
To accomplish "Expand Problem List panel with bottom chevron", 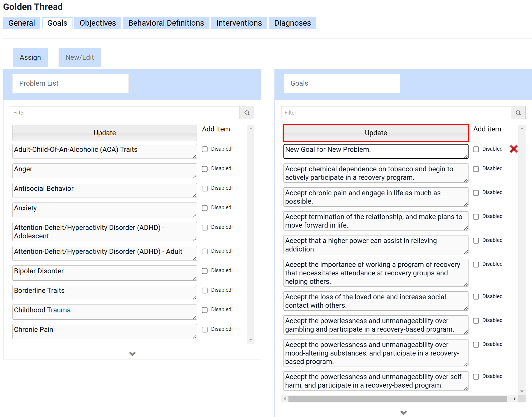I will (132, 354).
